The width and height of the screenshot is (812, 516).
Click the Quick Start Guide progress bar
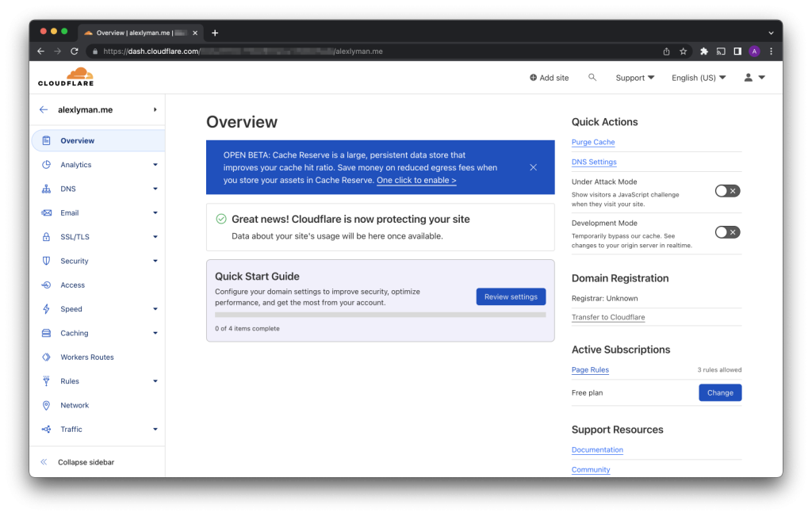point(380,315)
